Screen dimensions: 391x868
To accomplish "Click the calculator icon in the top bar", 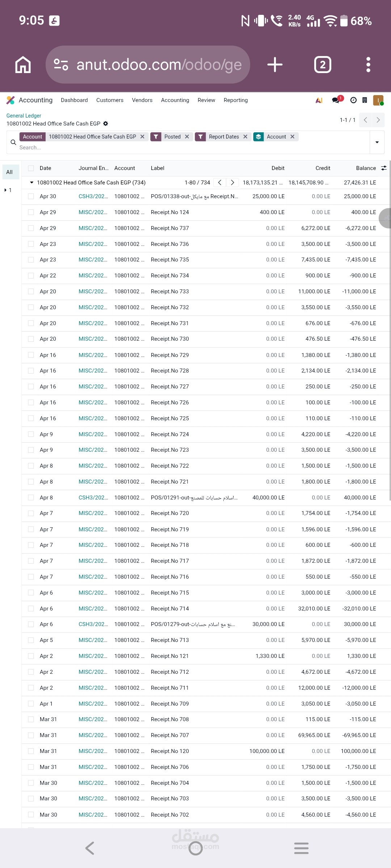I will (365, 100).
